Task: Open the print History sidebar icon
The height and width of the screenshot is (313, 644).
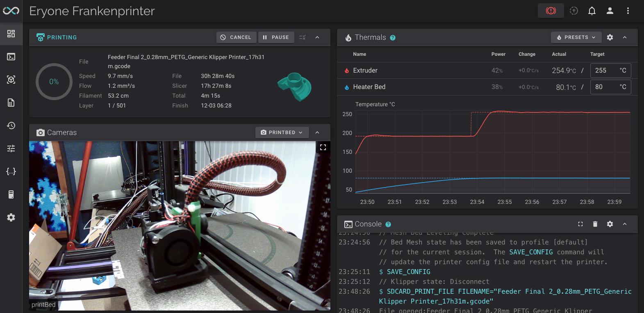Action: click(11, 126)
